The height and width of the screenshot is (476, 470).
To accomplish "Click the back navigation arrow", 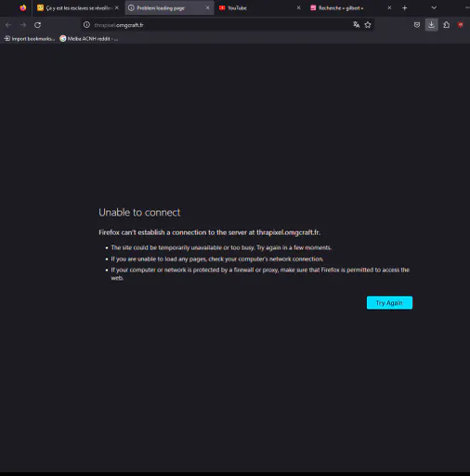I will (8, 25).
